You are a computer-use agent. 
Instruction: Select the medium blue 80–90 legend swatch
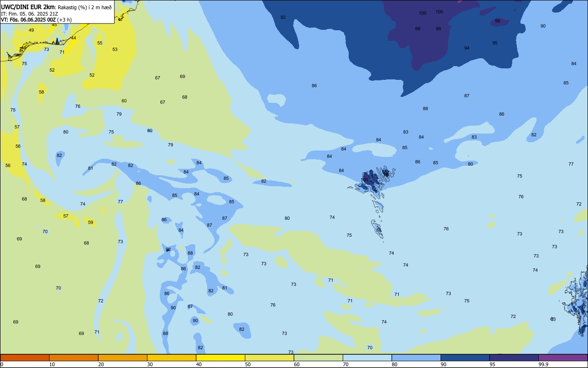416,357
